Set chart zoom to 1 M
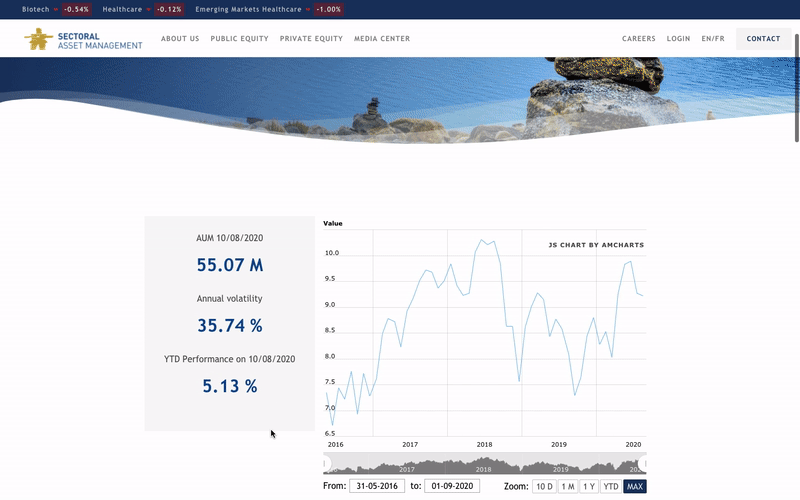The width and height of the screenshot is (800, 500). (x=567, y=487)
